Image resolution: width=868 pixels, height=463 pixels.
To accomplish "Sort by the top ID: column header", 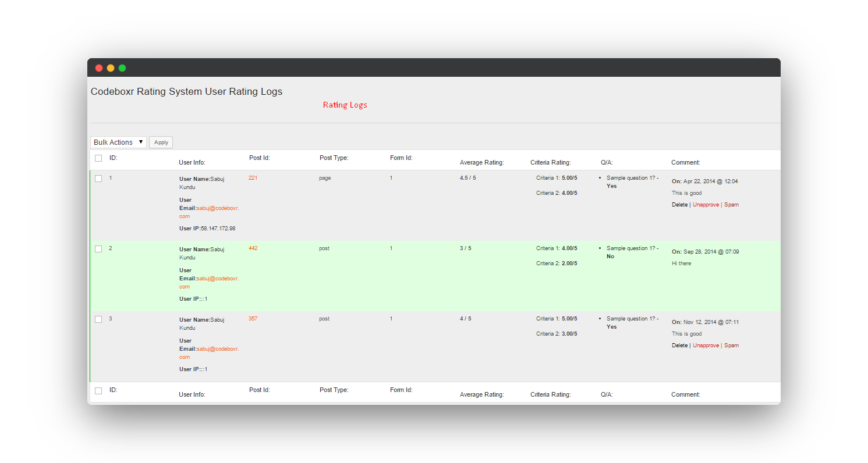I will (114, 158).
